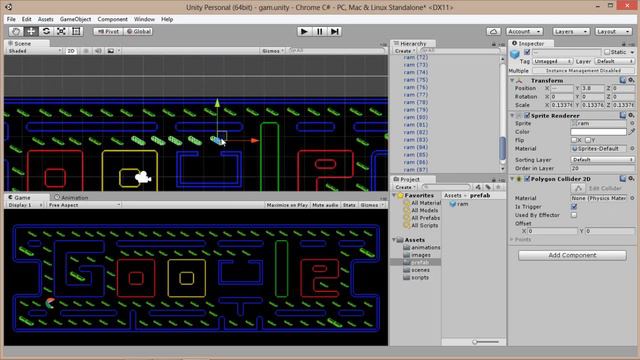Image resolution: width=640 pixels, height=360 pixels.
Task: Open Free Aspect dropdown
Action: click(x=83, y=205)
